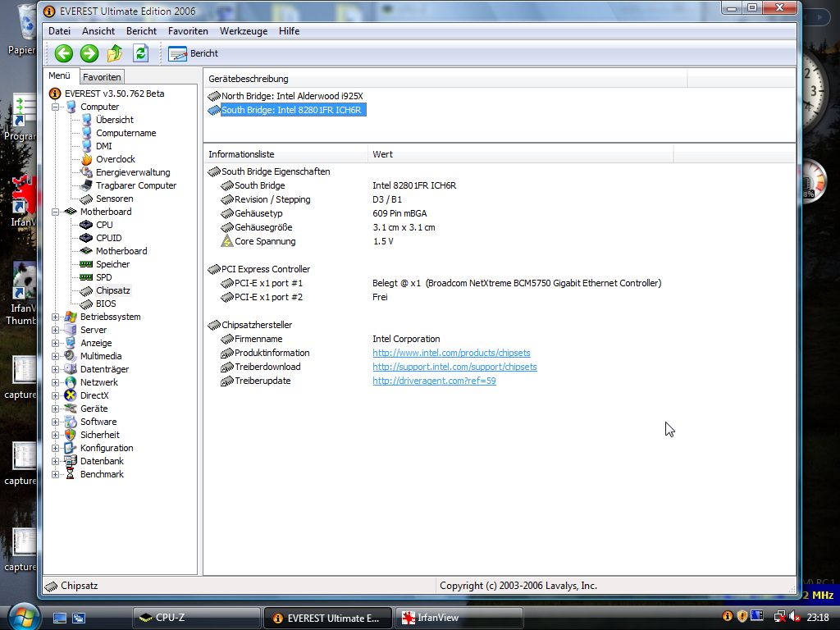The width and height of the screenshot is (840, 630).
Task: Click the green Forward arrow icon
Action: (x=89, y=53)
